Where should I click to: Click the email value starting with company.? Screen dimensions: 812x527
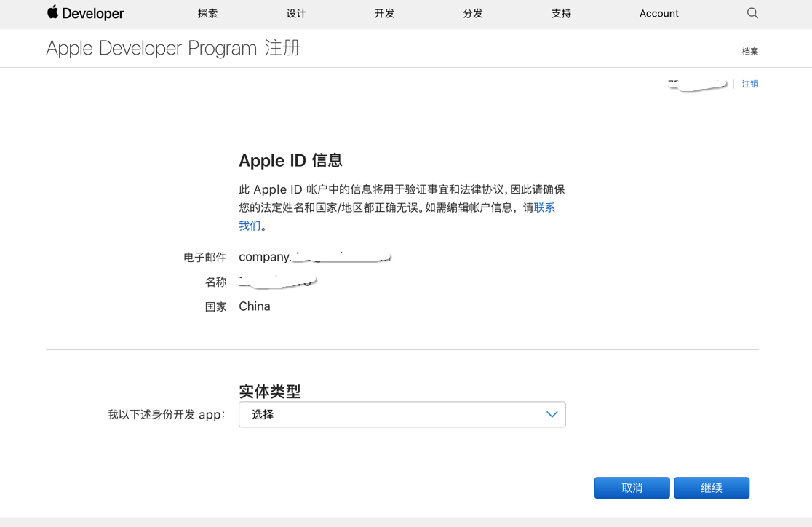pos(315,256)
